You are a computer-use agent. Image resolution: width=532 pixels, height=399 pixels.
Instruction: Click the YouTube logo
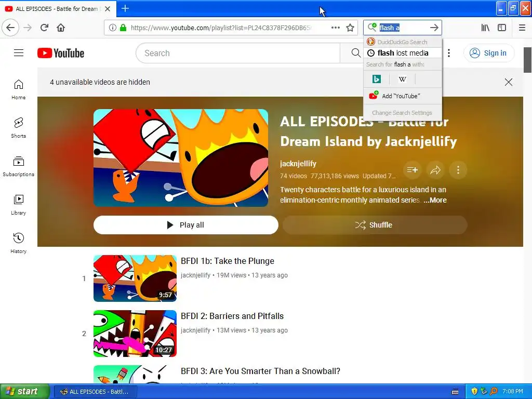click(x=61, y=53)
